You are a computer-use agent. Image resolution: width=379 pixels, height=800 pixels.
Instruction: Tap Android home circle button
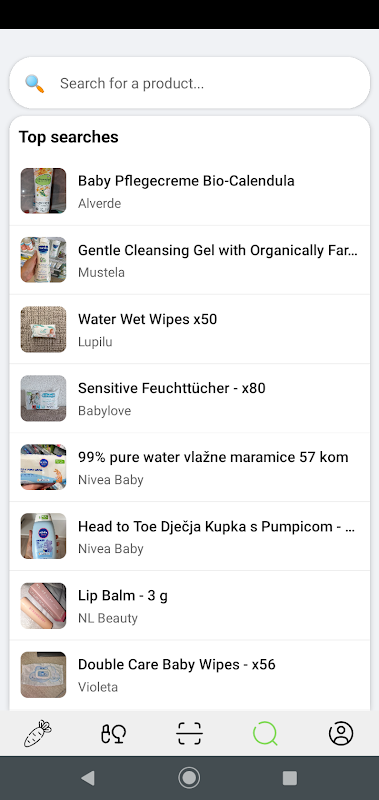(x=189, y=778)
